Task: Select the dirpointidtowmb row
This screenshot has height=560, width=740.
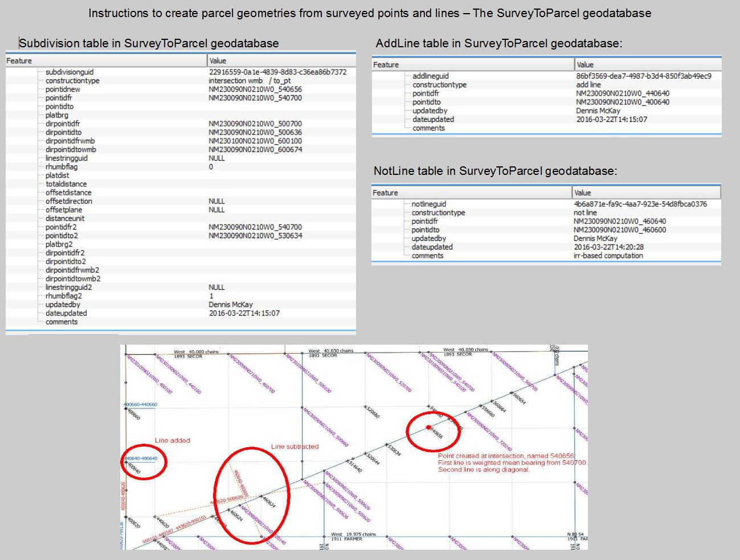Action: pyautogui.click(x=181, y=149)
